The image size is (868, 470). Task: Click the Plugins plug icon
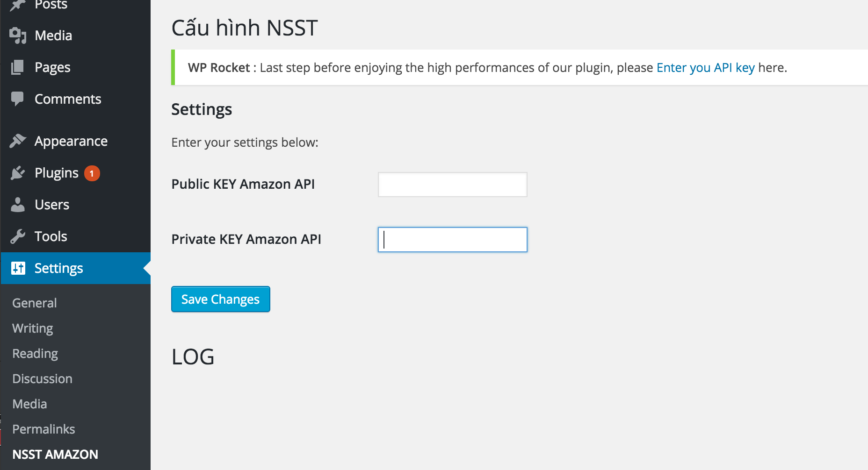18,173
